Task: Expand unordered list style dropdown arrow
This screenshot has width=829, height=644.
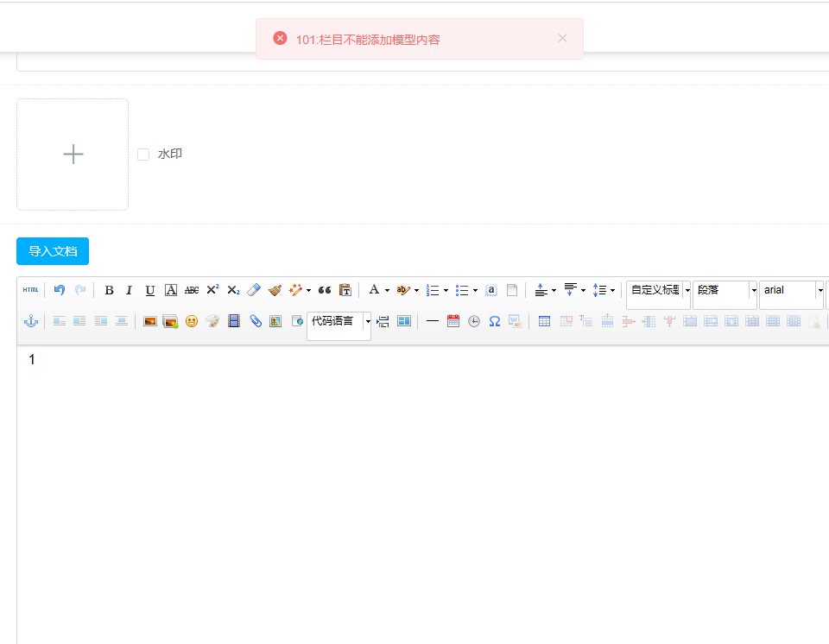Action: pyautogui.click(x=475, y=290)
